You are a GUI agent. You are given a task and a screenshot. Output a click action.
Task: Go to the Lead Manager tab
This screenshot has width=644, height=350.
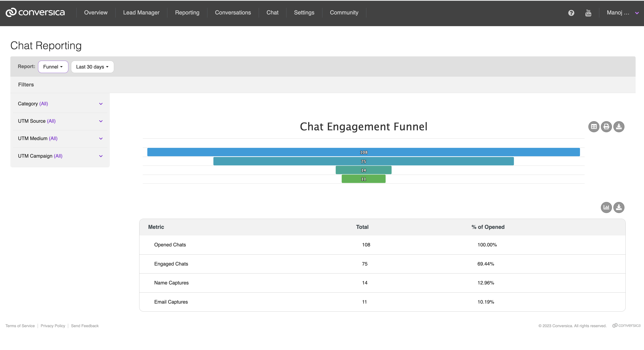[x=141, y=12]
